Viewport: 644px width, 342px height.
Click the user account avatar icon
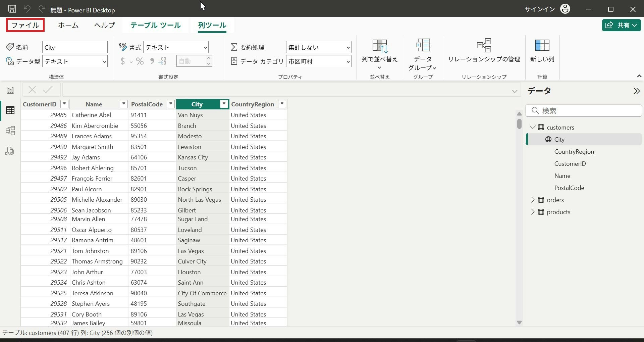[x=565, y=9]
